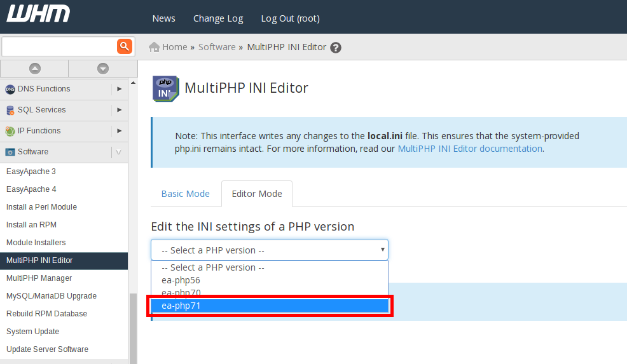Click the sidebar vertical scrollbar thumb
Screen dimensions: 627x364
point(133,327)
